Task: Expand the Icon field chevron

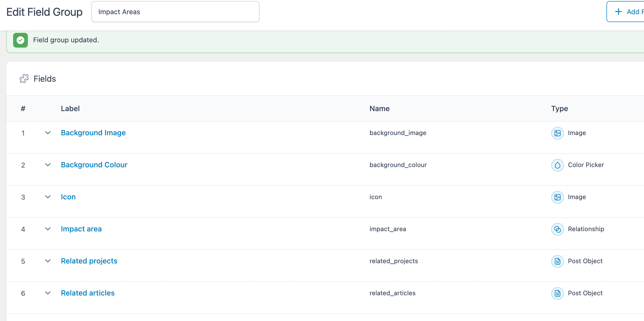Action: 48,197
